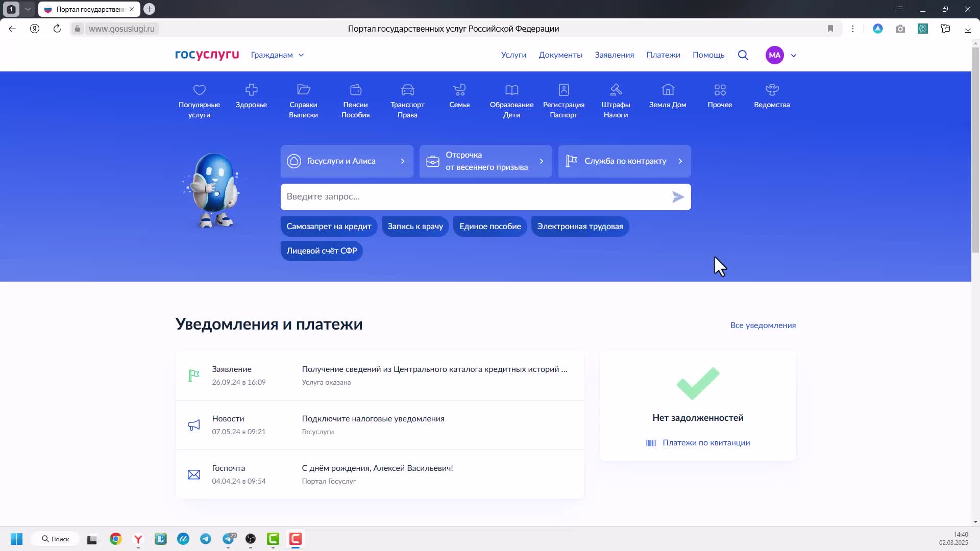
Task: Open Земля Дом house icon
Action: point(668,90)
